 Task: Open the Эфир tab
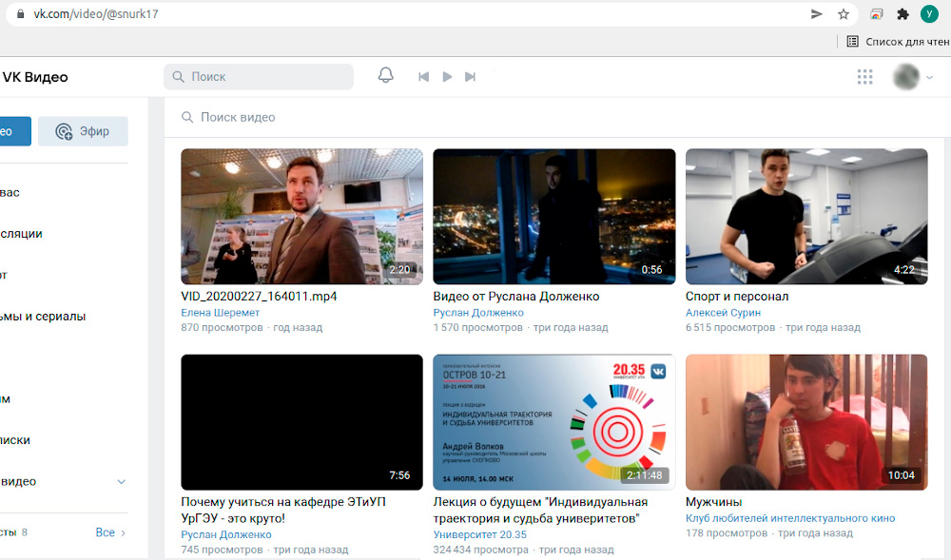83,131
